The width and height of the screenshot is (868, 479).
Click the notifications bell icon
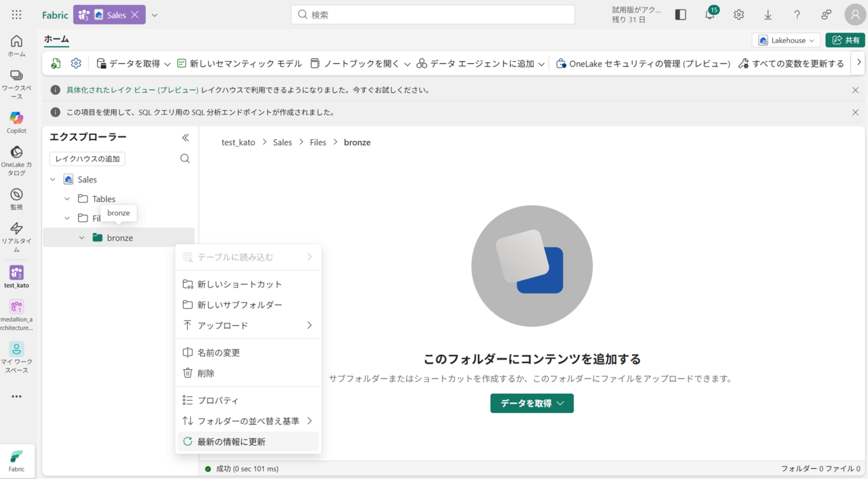tap(710, 14)
